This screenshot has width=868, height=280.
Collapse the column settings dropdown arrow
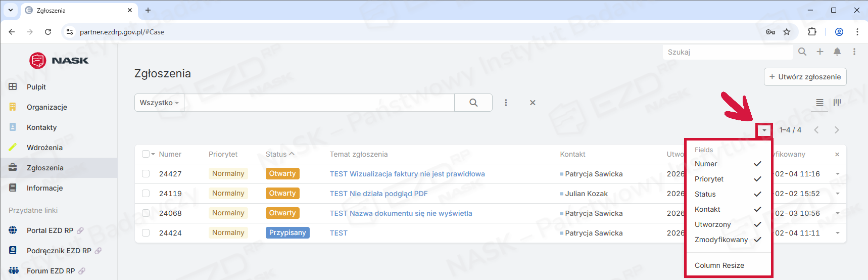(764, 130)
